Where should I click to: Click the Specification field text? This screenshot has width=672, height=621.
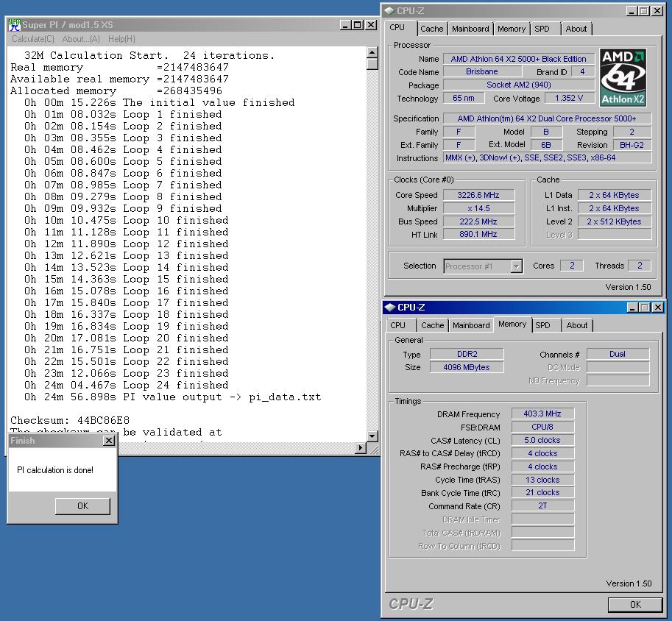point(547,118)
